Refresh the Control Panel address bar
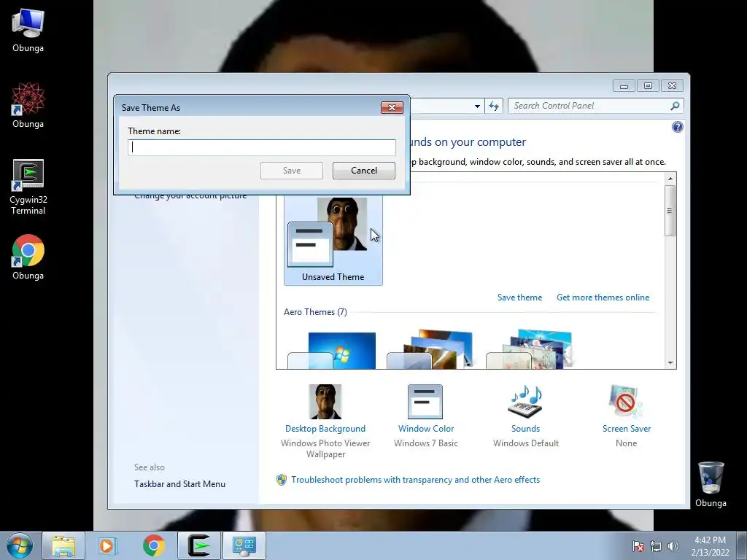 click(x=494, y=106)
